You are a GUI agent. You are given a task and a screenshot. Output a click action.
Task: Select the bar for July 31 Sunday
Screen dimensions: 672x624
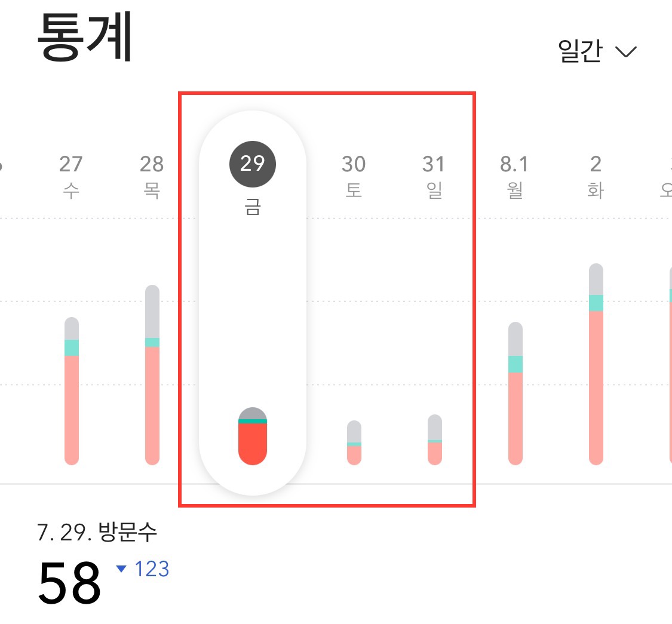pos(434,439)
